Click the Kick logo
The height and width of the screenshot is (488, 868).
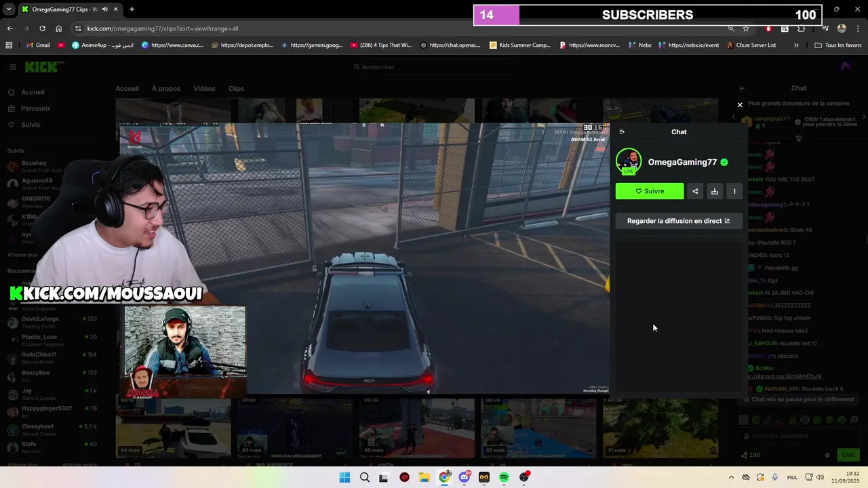(x=41, y=66)
